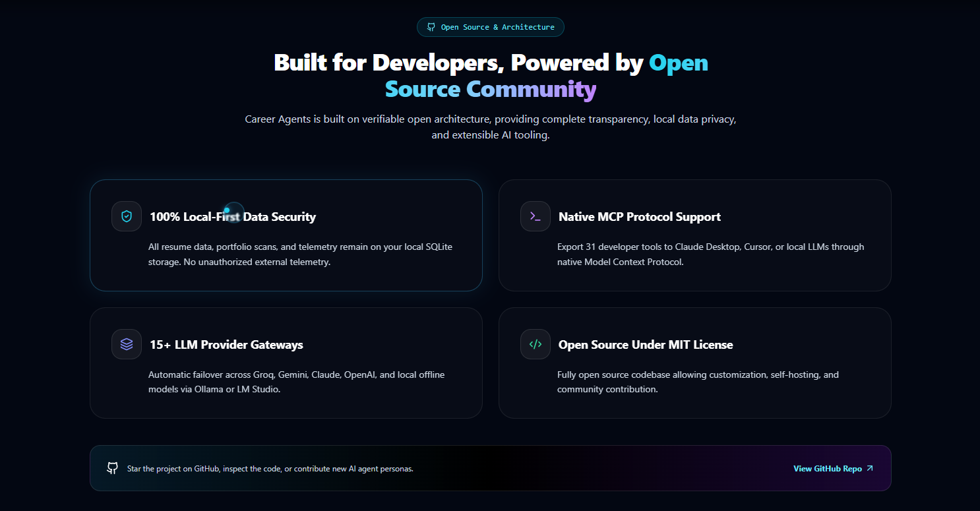Open the View GitHub Repo link
This screenshot has width=980, height=511.
point(833,469)
